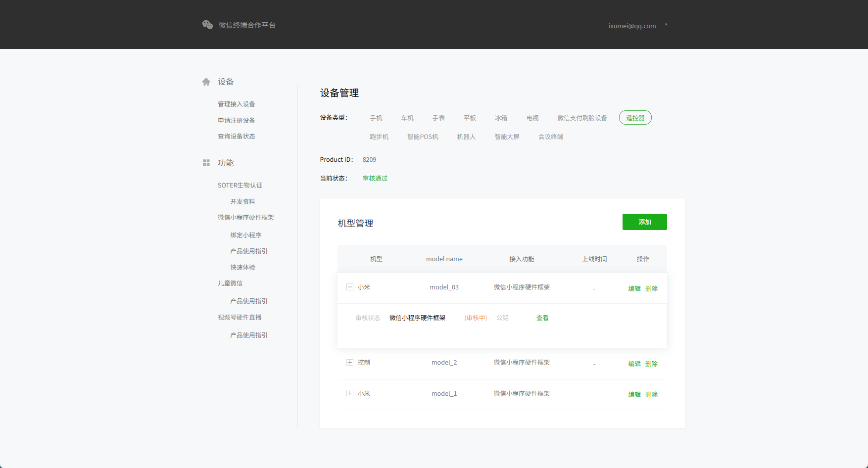Click the 微信终端合作平台 header title
The height and width of the screenshot is (468, 868).
[247, 25]
